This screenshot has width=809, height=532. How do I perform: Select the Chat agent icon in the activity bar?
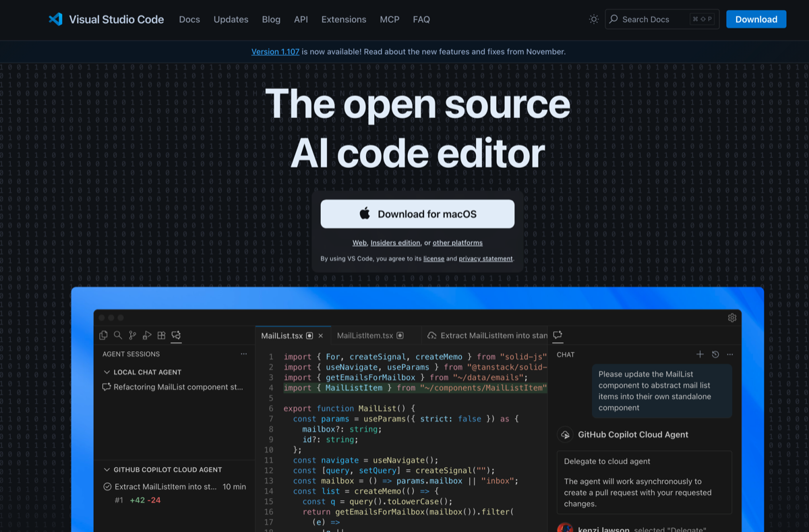[175, 335]
